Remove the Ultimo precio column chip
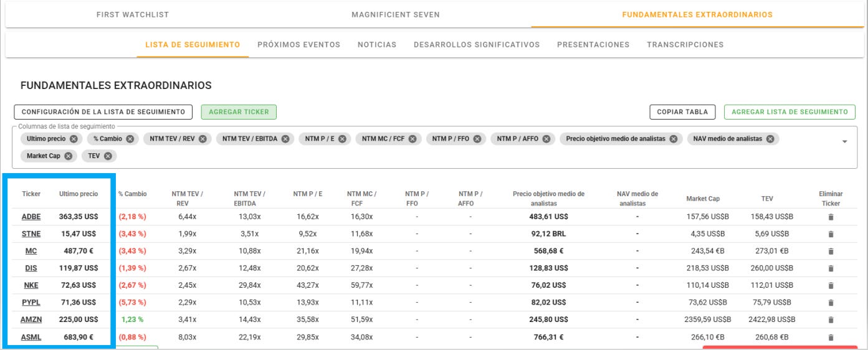The height and width of the screenshot is (350, 868). tap(74, 139)
